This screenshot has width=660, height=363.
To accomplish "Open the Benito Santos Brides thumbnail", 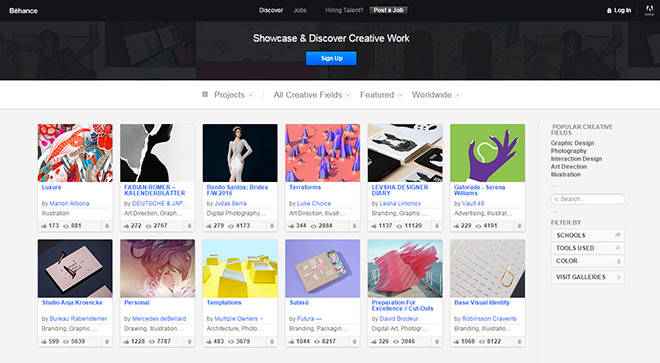I will pyautogui.click(x=240, y=153).
